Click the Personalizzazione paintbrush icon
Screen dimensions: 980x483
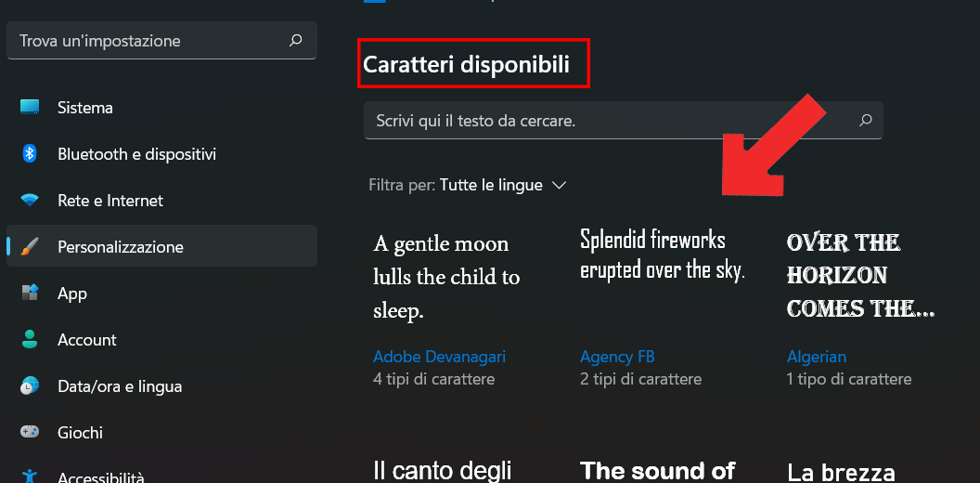pos(30,246)
